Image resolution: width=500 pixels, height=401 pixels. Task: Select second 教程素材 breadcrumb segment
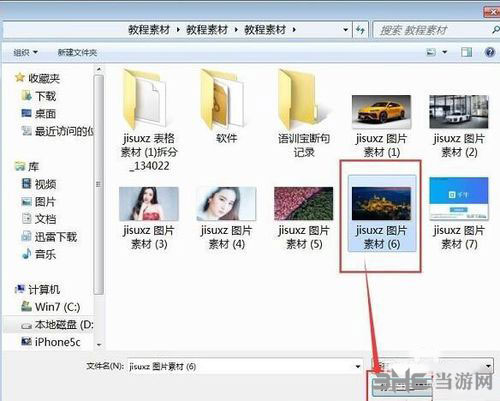(207, 30)
